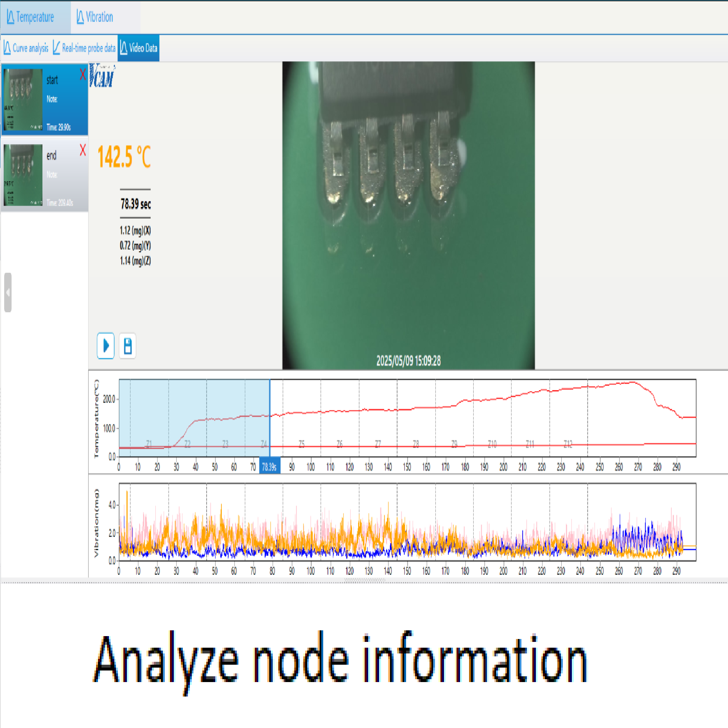Open the Temperature tab
Image resolution: width=728 pixels, height=728 pixels.
tap(35, 17)
